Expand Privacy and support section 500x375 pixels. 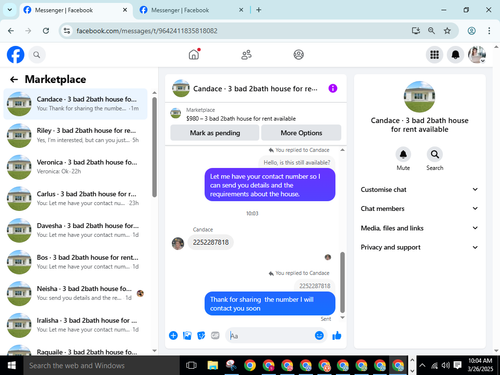pyautogui.click(x=419, y=247)
